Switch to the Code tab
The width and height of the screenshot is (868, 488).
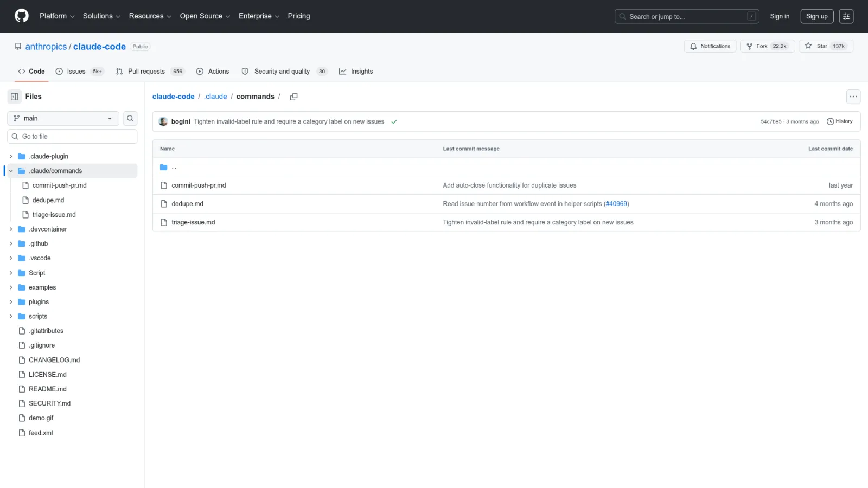[x=31, y=72]
